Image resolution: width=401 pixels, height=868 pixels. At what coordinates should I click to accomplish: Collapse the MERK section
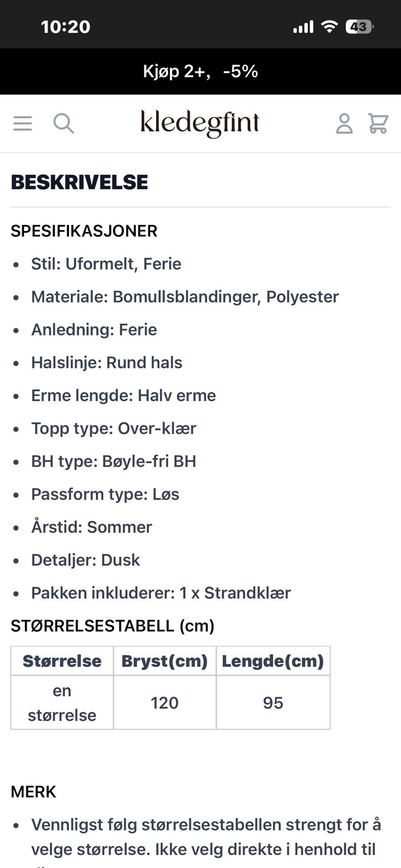point(33,791)
